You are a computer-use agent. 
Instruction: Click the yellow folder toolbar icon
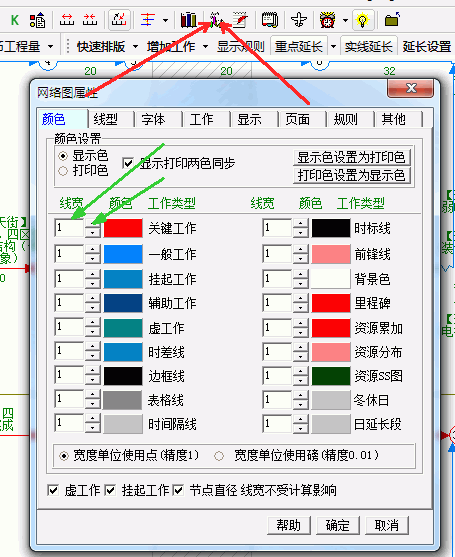(x=392, y=20)
